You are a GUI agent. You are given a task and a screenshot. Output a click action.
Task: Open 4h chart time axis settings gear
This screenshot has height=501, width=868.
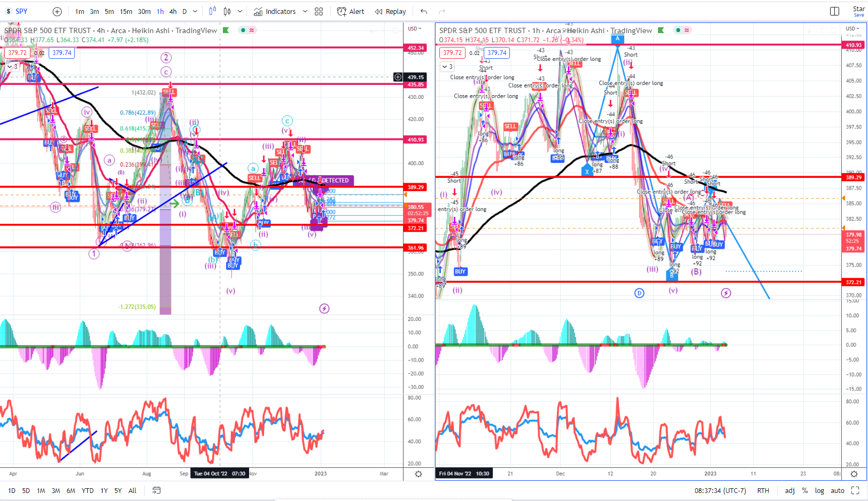418,474
